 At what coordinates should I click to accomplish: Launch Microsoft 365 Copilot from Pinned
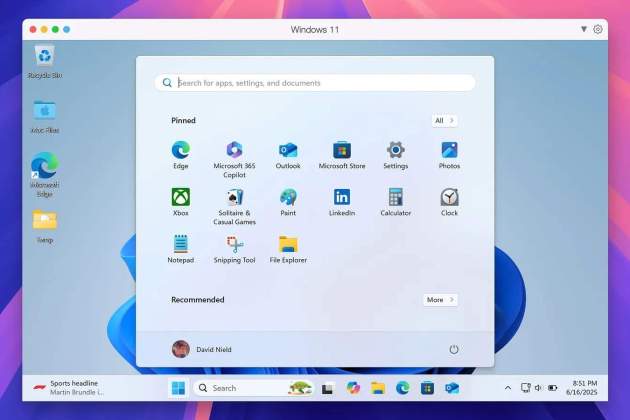coord(234,160)
